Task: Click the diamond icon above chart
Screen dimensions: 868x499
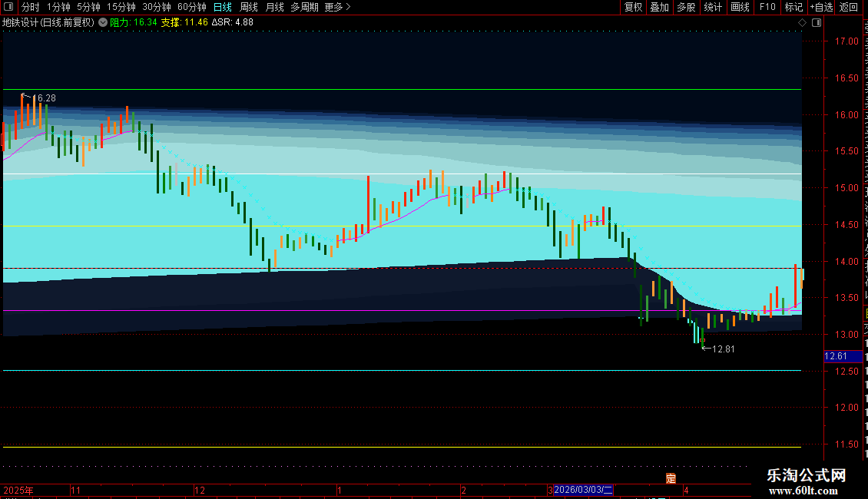Action: point(802,23)
